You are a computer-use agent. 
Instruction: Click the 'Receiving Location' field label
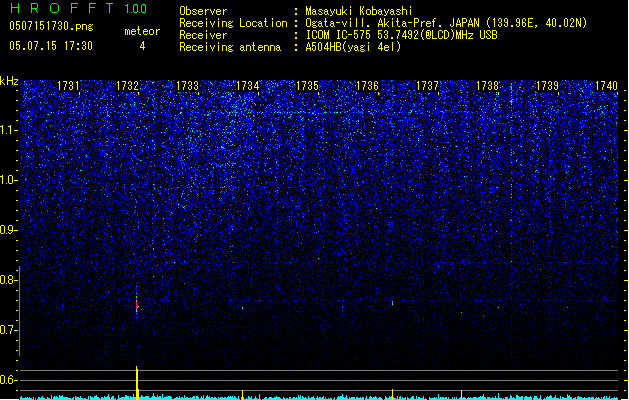point(233,23)
